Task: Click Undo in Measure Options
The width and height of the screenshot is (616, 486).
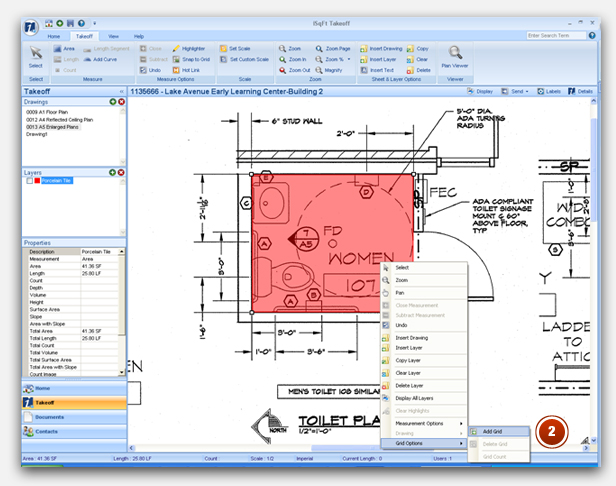Action: [150, 70]
